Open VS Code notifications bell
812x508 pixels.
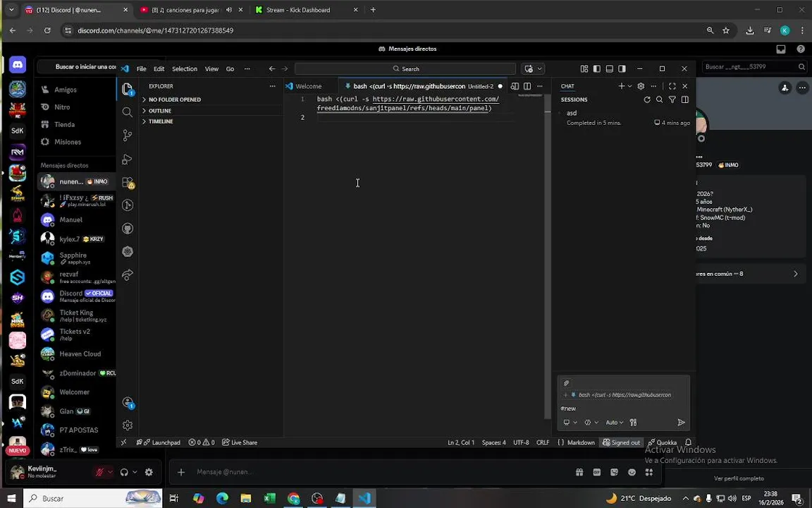pyautogui.click(x=688, y=442)
